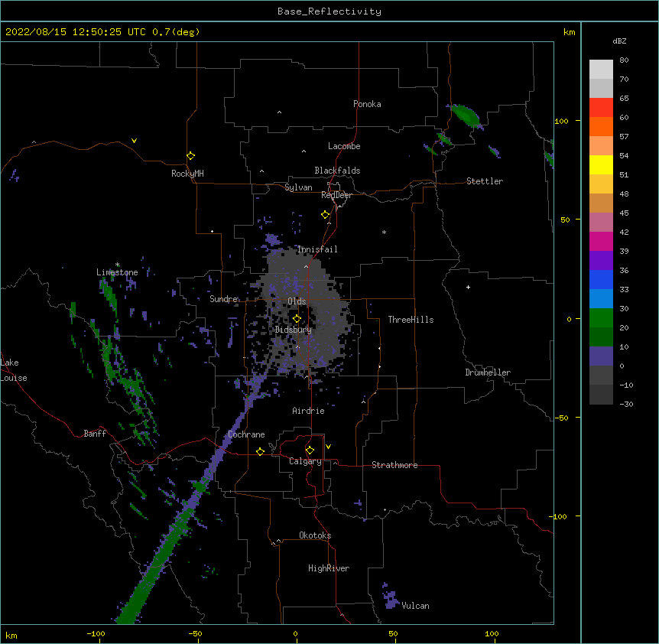
Task: Select the magenta 39-42 dBZ legend swatch
Action: (601, 241)
